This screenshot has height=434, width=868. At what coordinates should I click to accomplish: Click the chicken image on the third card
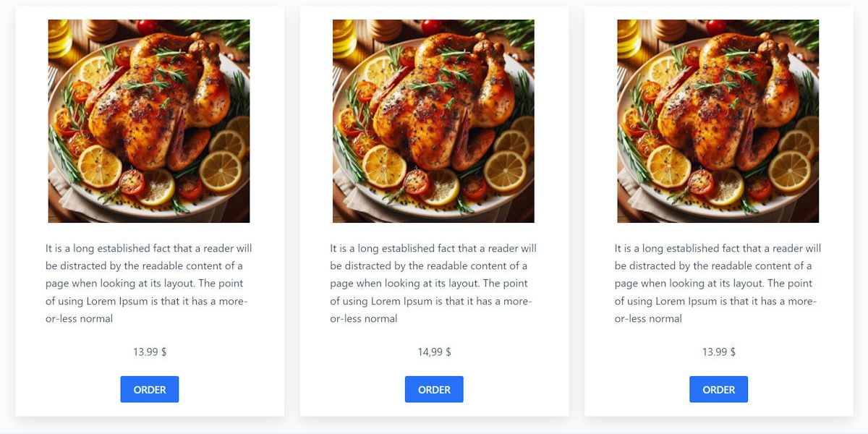718,119
